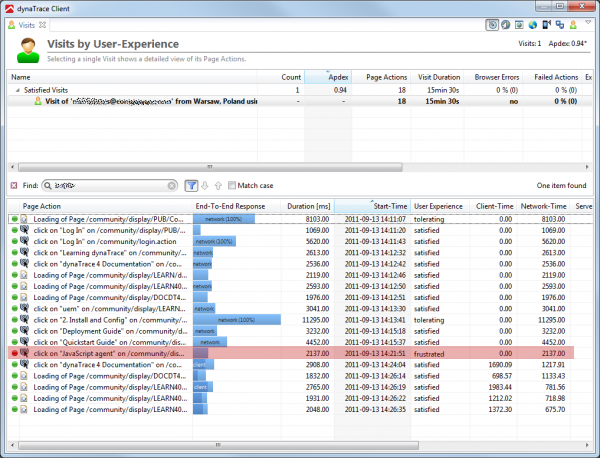Sort by Page Actions column header
600x458 pixels.
[x=381, y=77]
